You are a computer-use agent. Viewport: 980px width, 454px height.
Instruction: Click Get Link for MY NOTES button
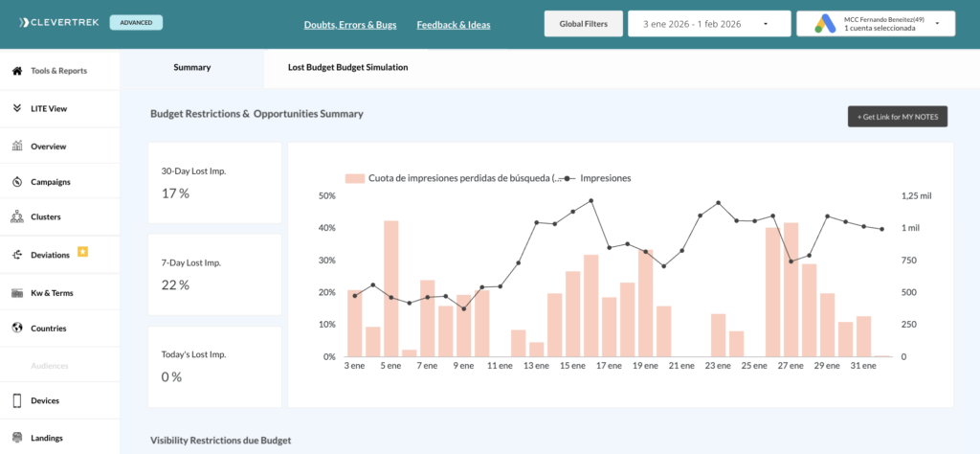(897, 117)
